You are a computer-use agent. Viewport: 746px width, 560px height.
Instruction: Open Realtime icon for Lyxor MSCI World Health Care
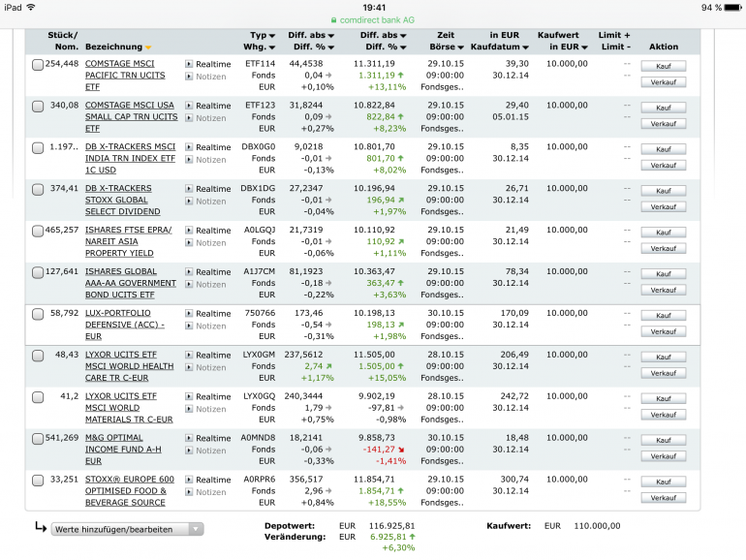(x=189, y=355)
